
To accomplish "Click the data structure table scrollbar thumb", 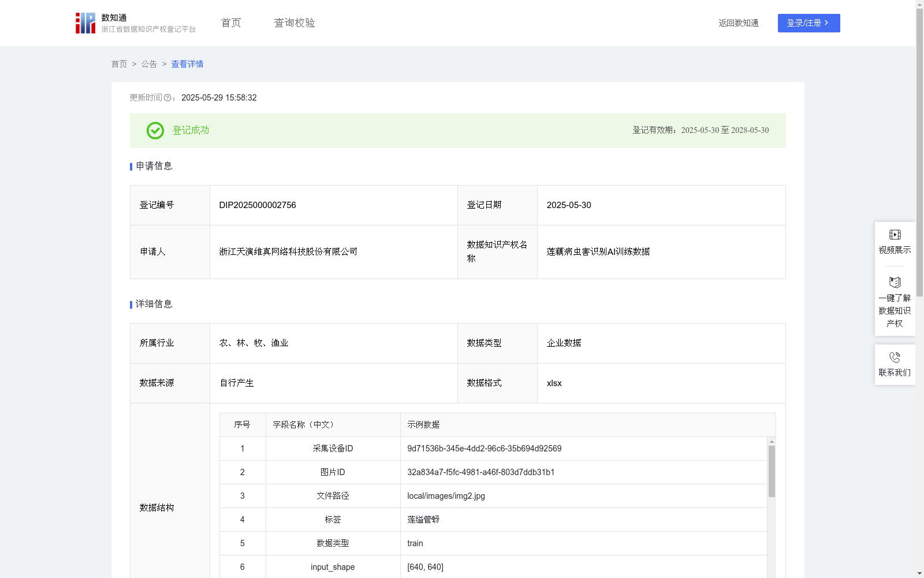I will (x=772, y=471).
